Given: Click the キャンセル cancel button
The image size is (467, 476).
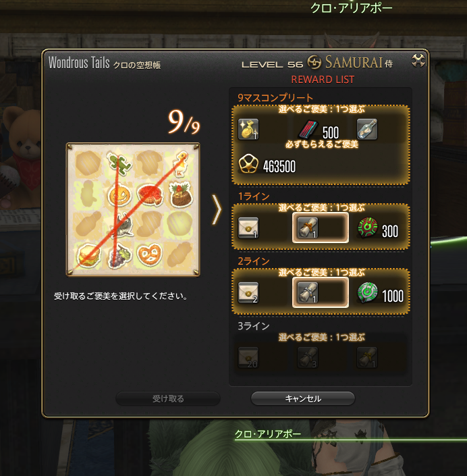Looking at the screenshot, I should tap(303, 398).
